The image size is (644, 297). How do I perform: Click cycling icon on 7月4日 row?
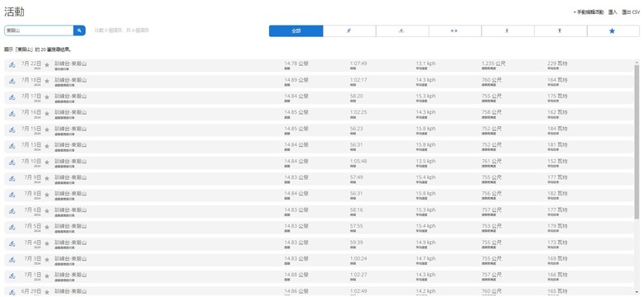12,243
